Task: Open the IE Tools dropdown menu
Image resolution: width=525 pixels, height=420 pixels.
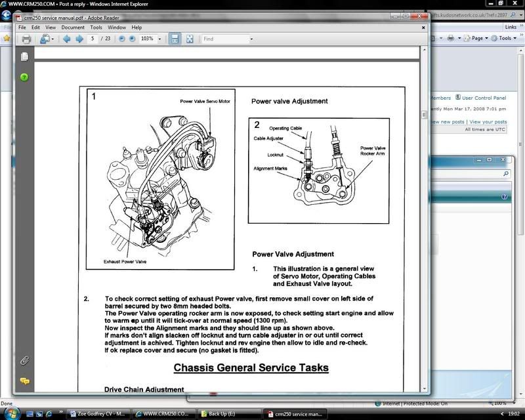Action: point(504,38)
